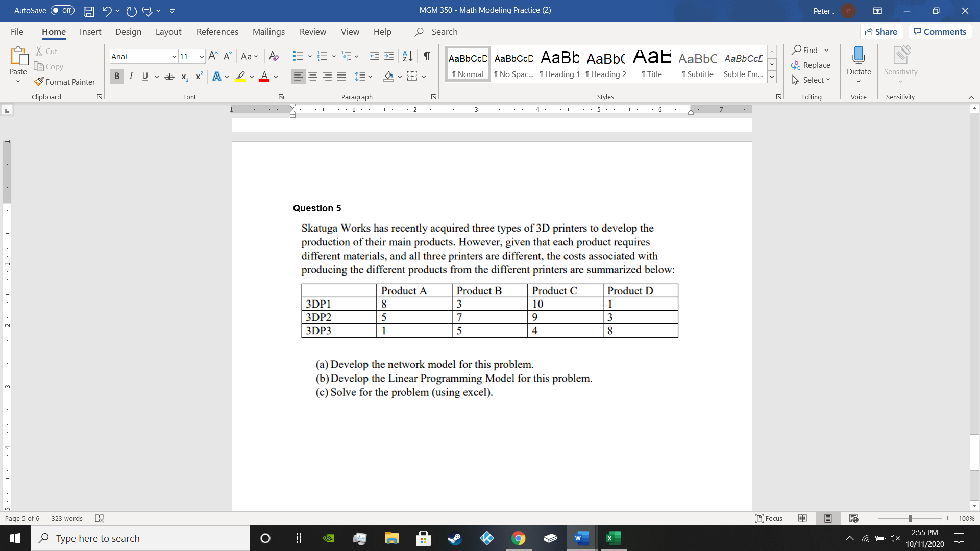Expand the Styles gallery

[771, 76]
